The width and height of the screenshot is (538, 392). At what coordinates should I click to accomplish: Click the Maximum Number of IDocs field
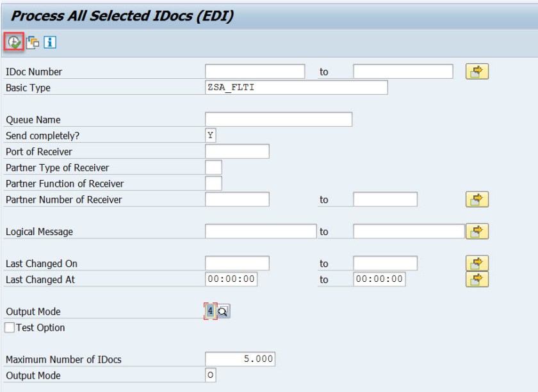[x=240, y=359]
